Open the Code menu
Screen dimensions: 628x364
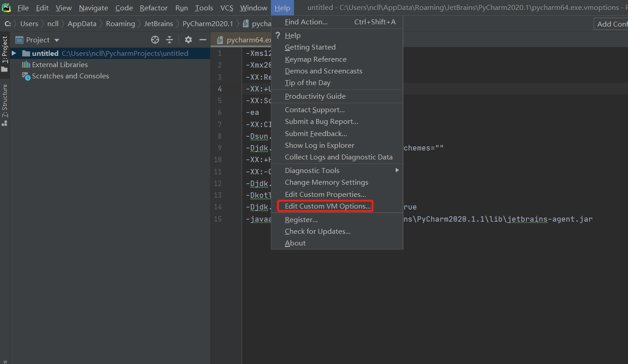pyautogui.click(x=124, y=8)
